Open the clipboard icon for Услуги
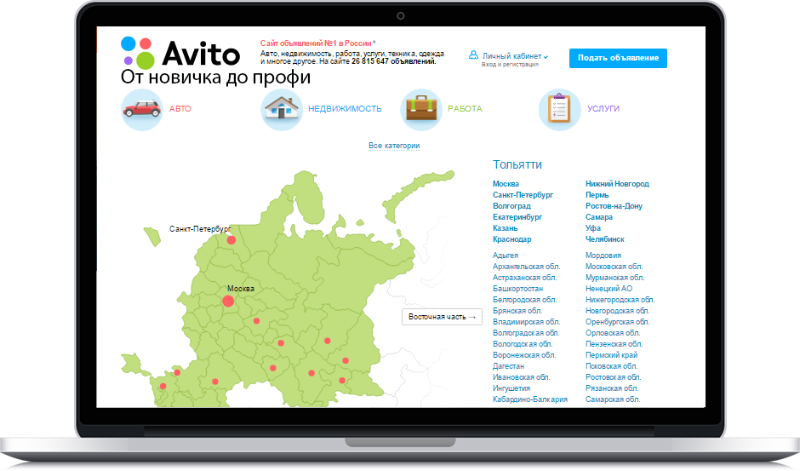The height and width of the screenshot is (471, 800). 559,109
